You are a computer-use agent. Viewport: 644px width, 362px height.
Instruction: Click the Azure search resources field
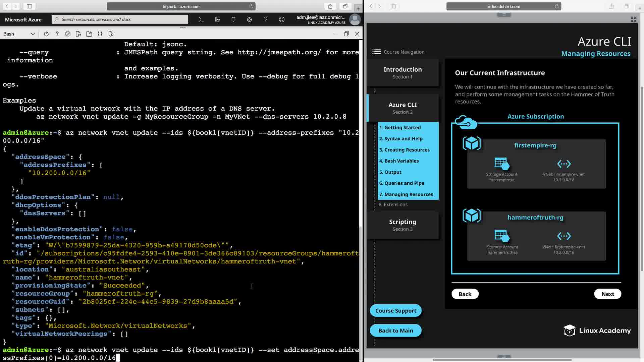(x=121, y=19)
